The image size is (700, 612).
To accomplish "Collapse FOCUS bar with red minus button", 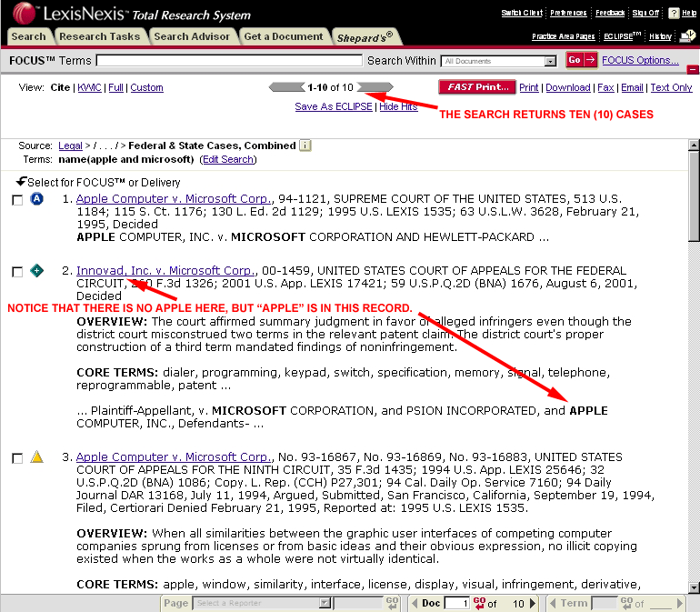I will pos(693,69).
